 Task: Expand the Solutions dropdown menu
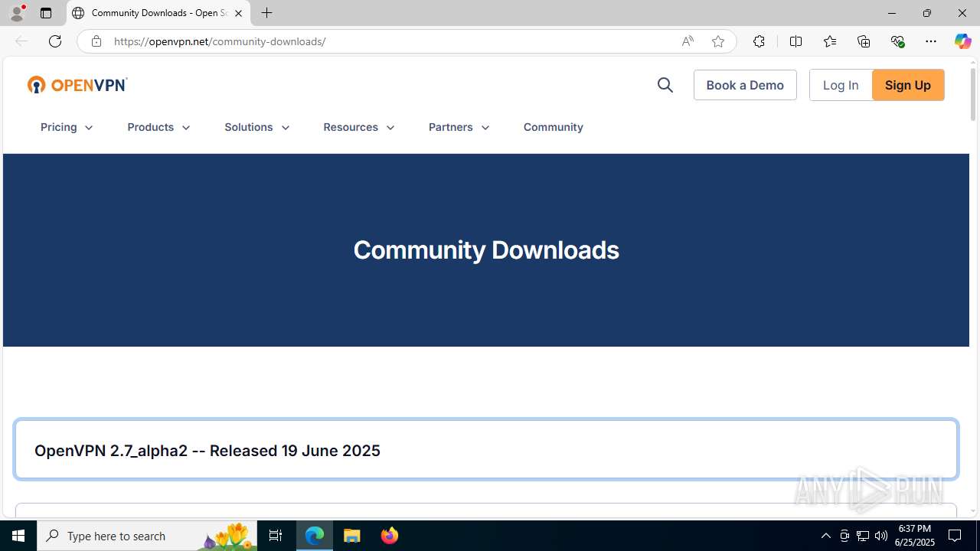(257, 127)
